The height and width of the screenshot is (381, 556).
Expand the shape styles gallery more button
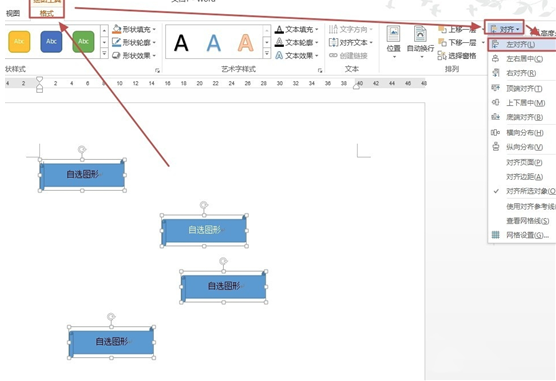click(x=104, y=54)
